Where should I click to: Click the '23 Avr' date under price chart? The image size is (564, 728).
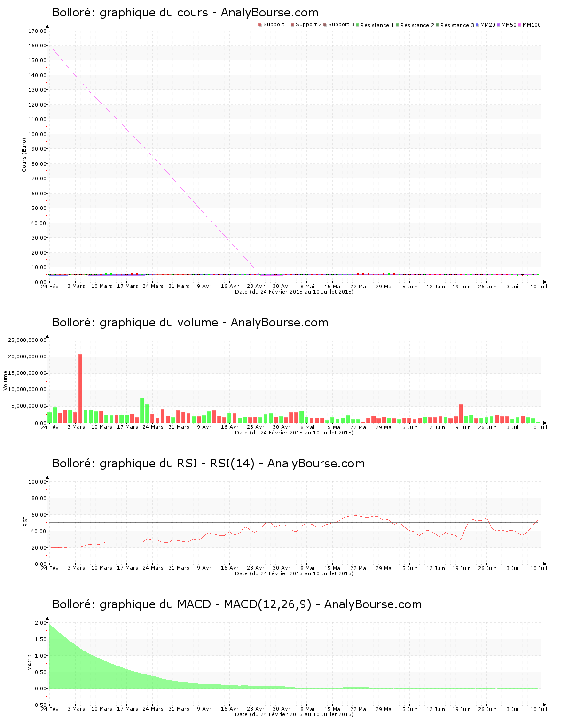(256, 286)
